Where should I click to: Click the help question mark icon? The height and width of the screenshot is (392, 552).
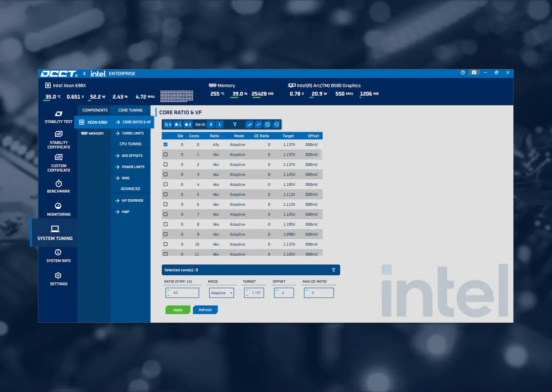[463, 72]
